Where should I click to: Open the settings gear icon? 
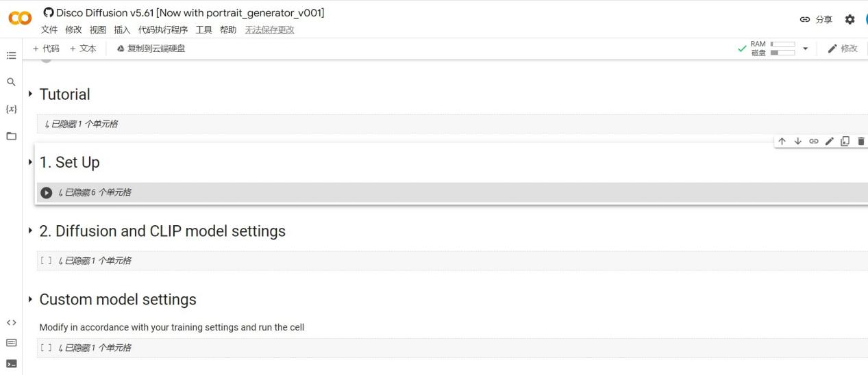click(850, 20)
